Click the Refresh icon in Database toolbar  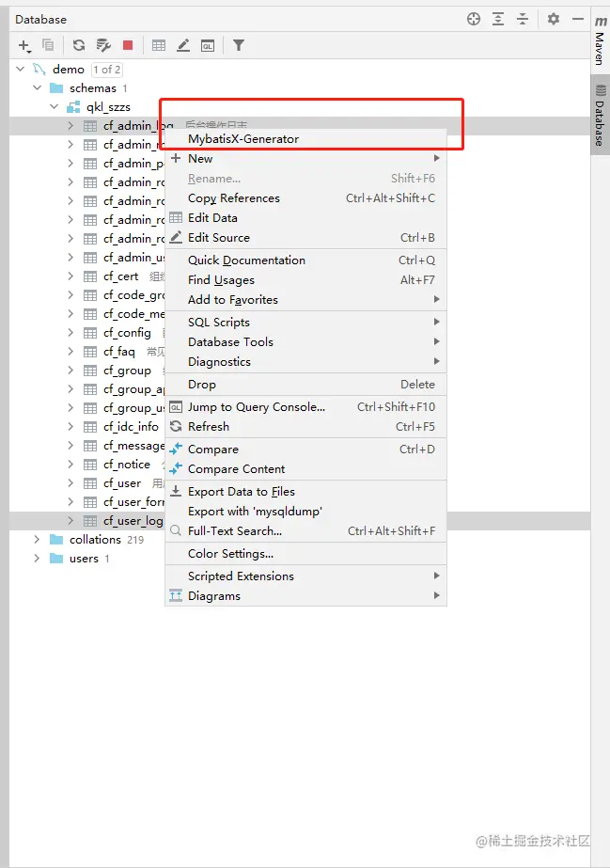click(79, 45)
